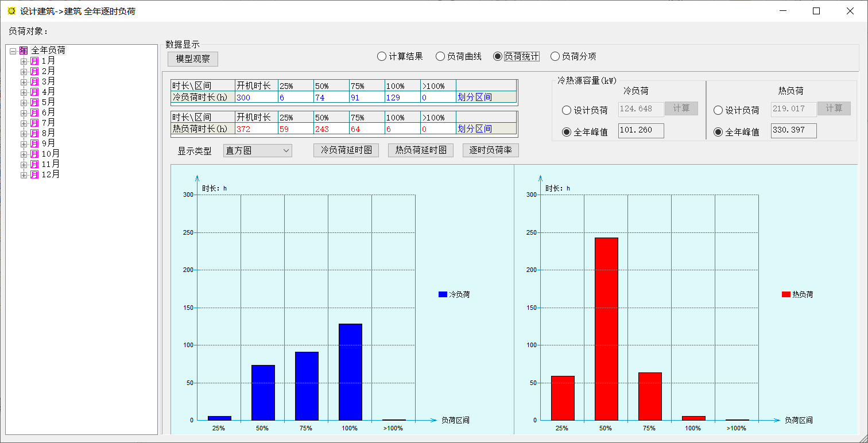
Task: Click the application icon in title bar
Action: (x=11, y=11)
